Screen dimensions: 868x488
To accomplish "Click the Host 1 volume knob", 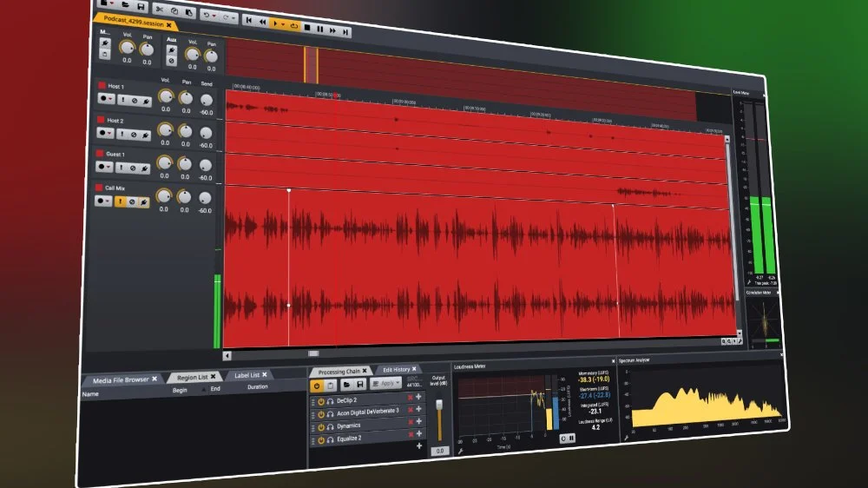I will click(166, 96).
